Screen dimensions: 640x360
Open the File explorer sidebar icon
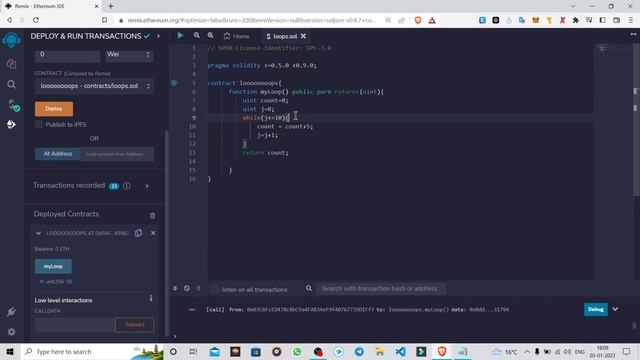coord(11,63)
